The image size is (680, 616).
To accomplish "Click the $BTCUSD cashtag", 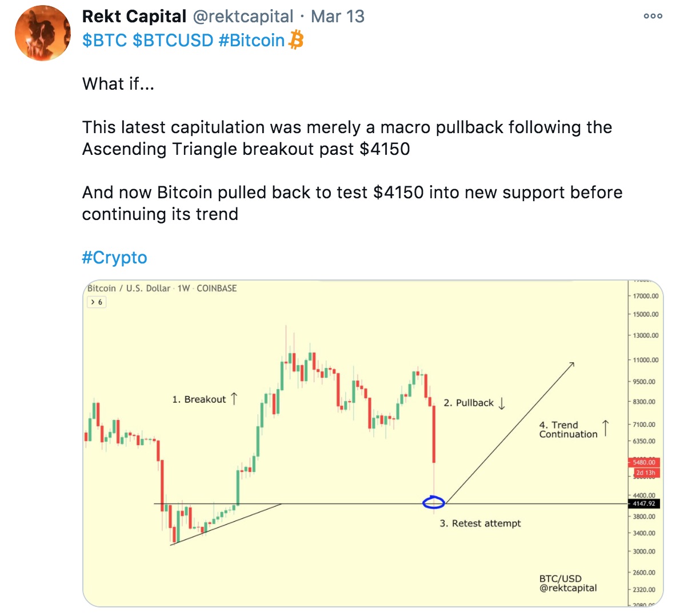I will (x=173, y=41).
